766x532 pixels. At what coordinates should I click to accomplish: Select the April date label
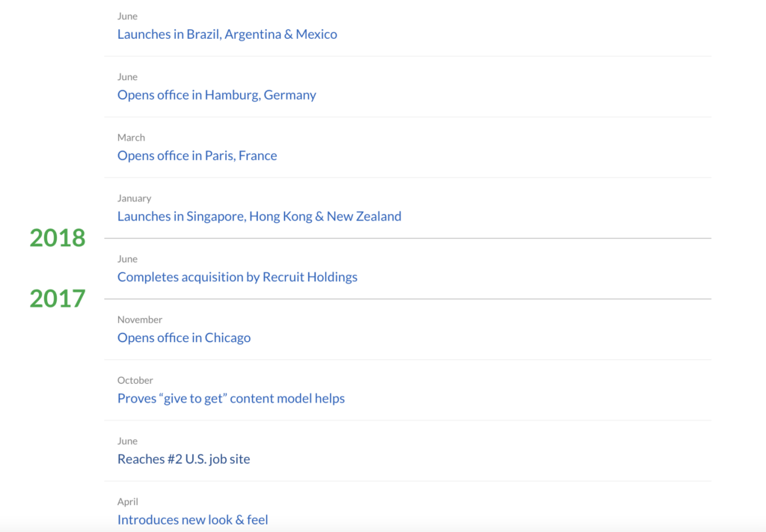tap(127, 501)
